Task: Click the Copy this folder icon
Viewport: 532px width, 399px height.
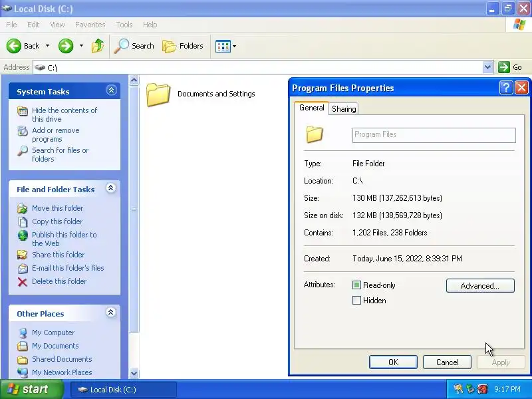Action: coord(23,221)
